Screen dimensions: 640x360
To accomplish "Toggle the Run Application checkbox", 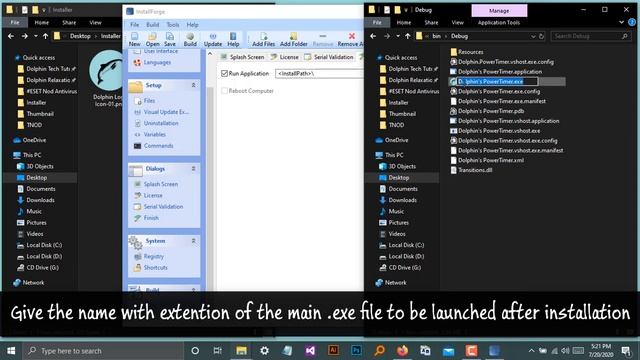I will pyautogui.click(x=224, y=73).
